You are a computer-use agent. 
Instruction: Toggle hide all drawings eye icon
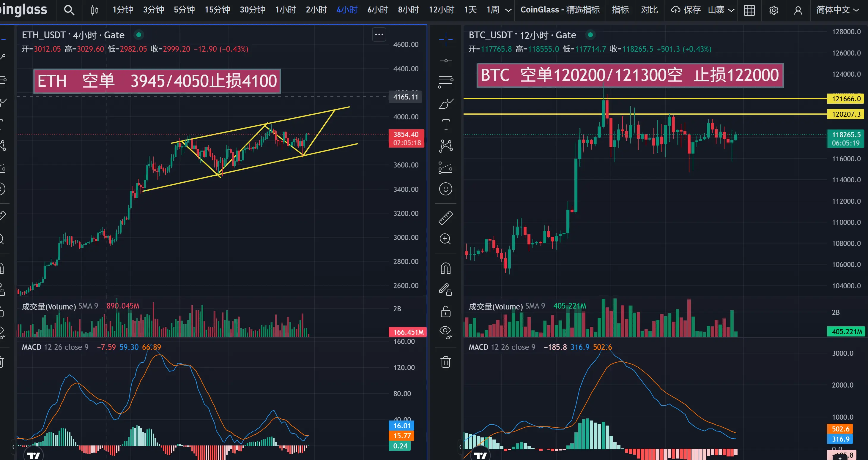point(445,332)
